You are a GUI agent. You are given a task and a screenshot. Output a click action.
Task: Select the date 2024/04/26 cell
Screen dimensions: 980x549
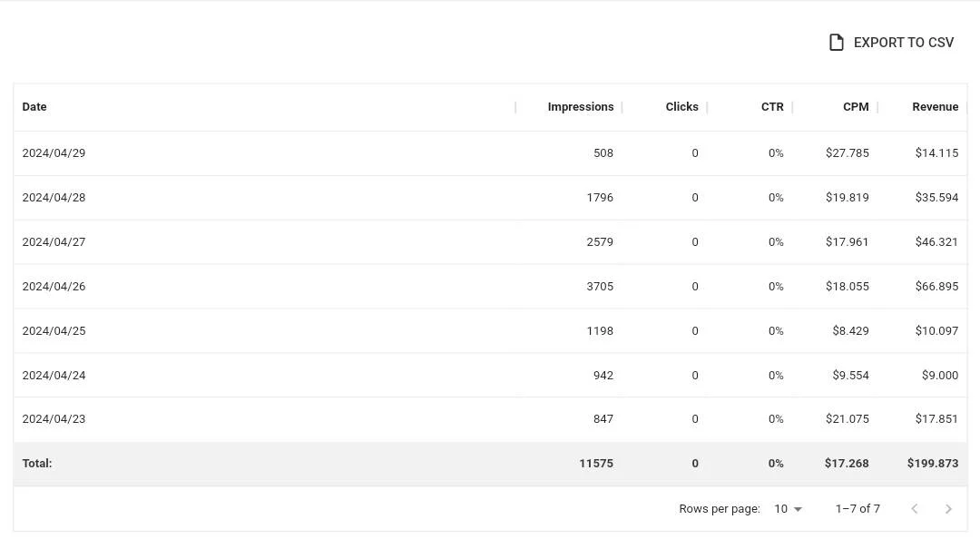(x=54, y=287)
